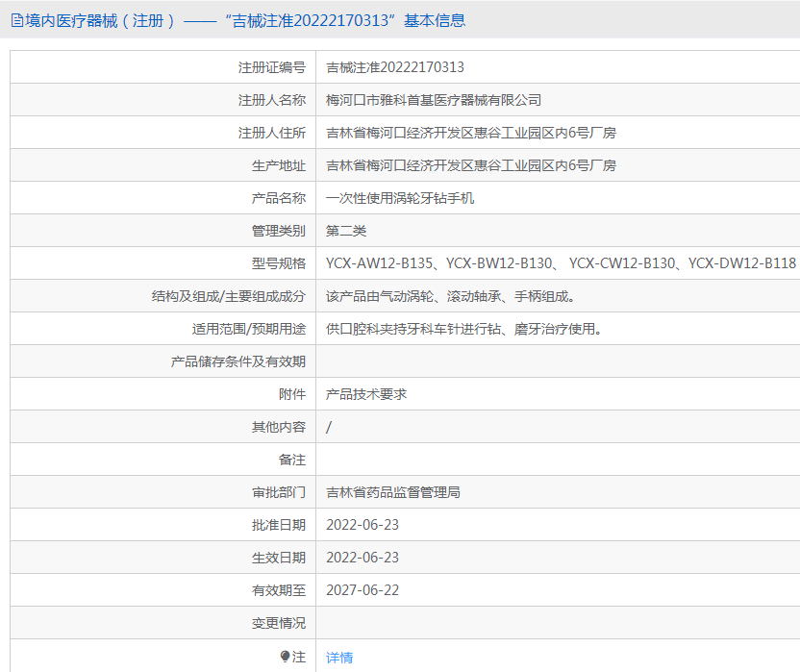Click the 结构及组成/主要组成成分 label
This screenshot has height=672, width=800.
229,296
